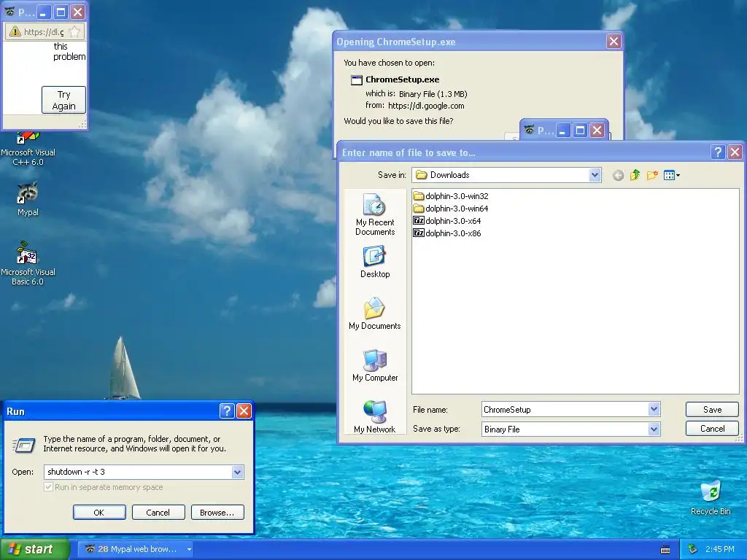Expand the File name combo box arrow
Screen dimensions: 747x560
(654, 409)
